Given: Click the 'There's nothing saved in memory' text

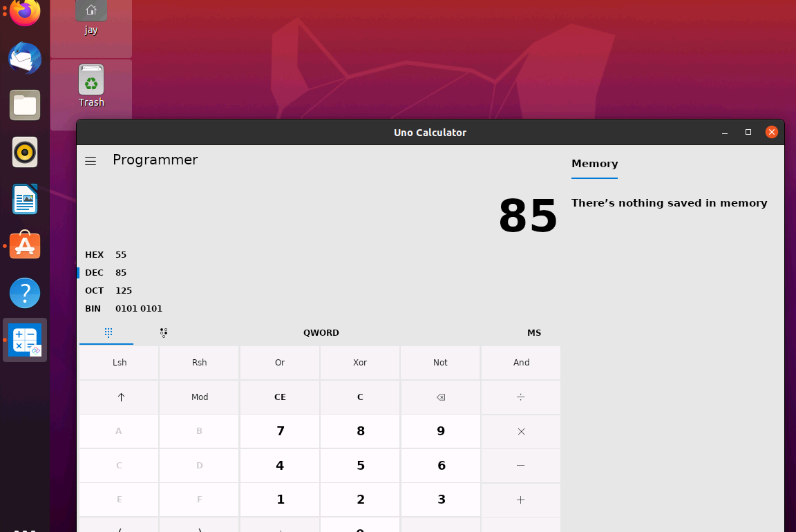Looking at the screenshot, I should (x=669, y=203).
